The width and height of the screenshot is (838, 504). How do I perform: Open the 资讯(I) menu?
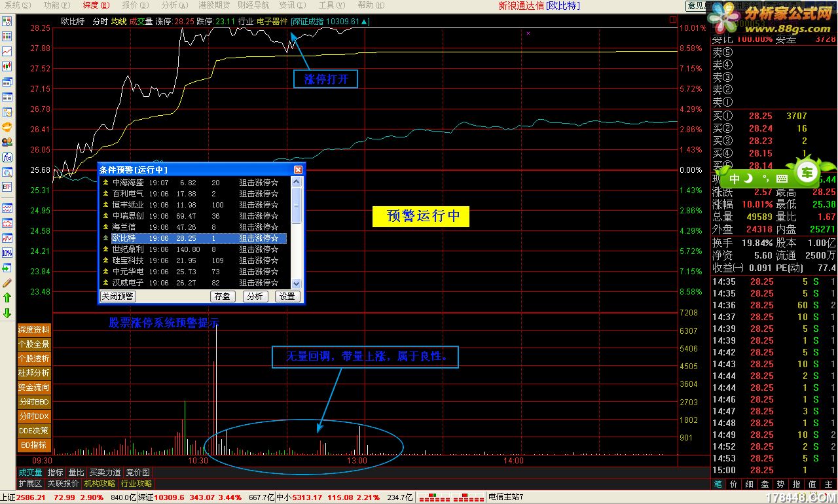coord(292,5)
